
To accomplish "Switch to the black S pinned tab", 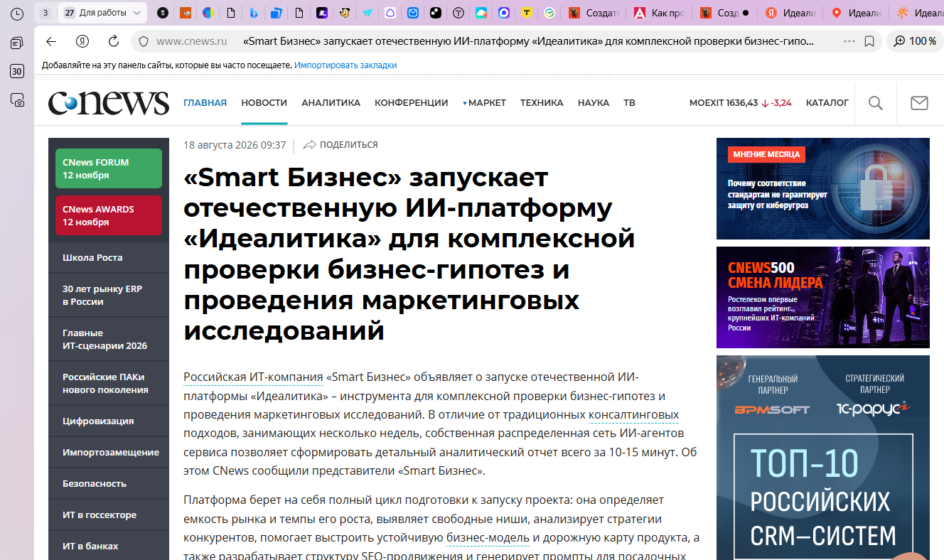I will pyautogui.click(x=163, y=13).
